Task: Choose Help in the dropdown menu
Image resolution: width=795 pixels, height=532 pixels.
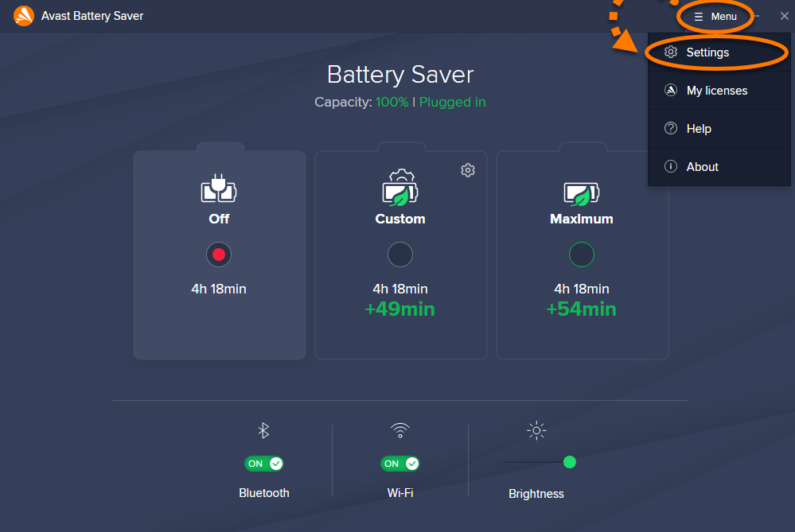Action: click(x=719, y=128)
